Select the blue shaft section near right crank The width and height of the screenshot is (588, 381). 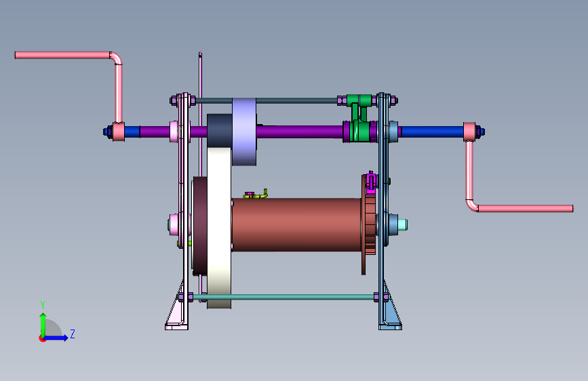coord(433,132)
